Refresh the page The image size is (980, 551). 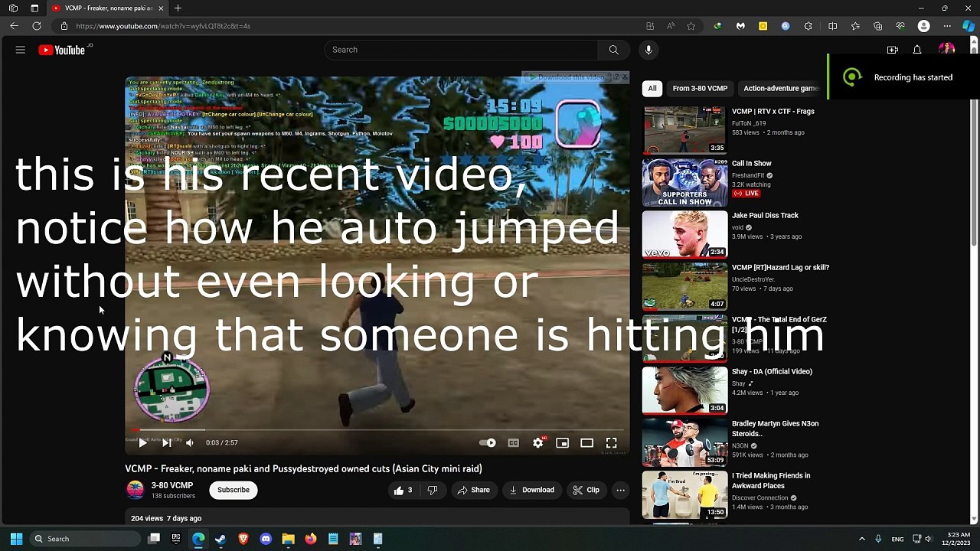36,26
